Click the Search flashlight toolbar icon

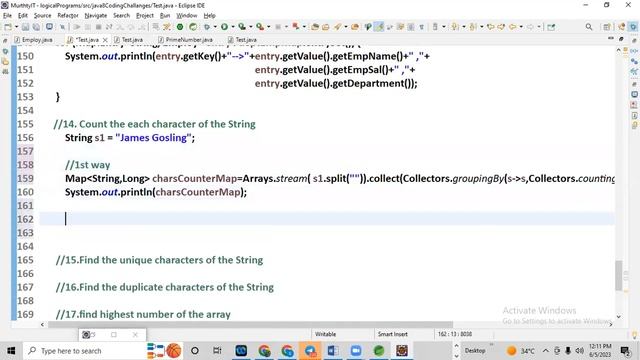[338, 27]
